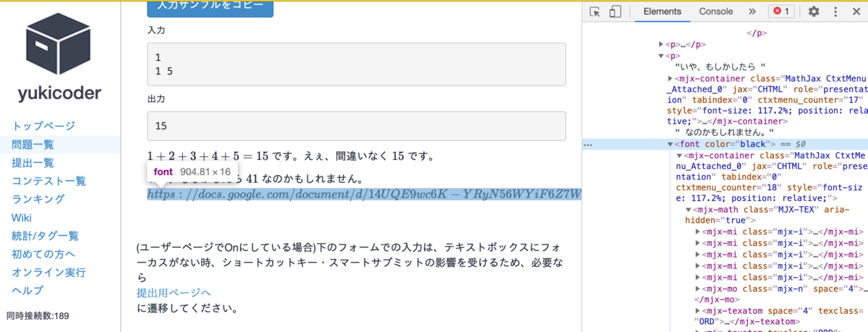The image size is (868, 332).
Task: Open 統計/タグ一覧 link
Action: (x=45, y=236)
